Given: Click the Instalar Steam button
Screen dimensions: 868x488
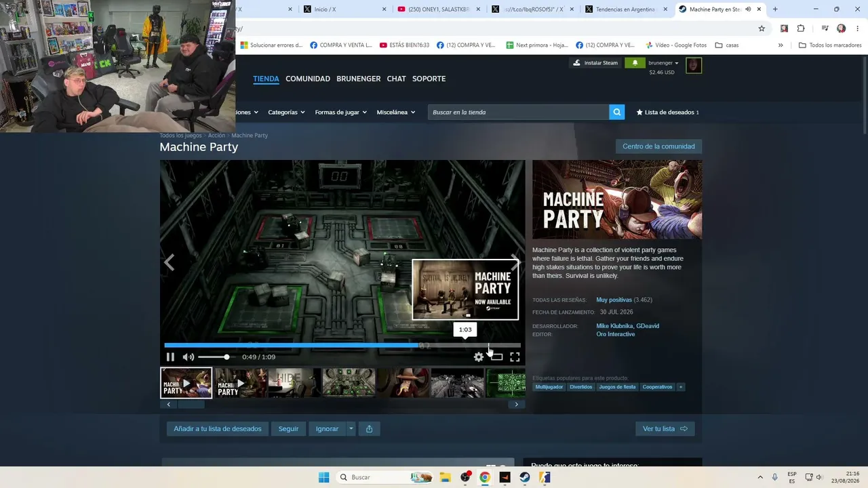Looking at the screenshot, I should [596, 63].
